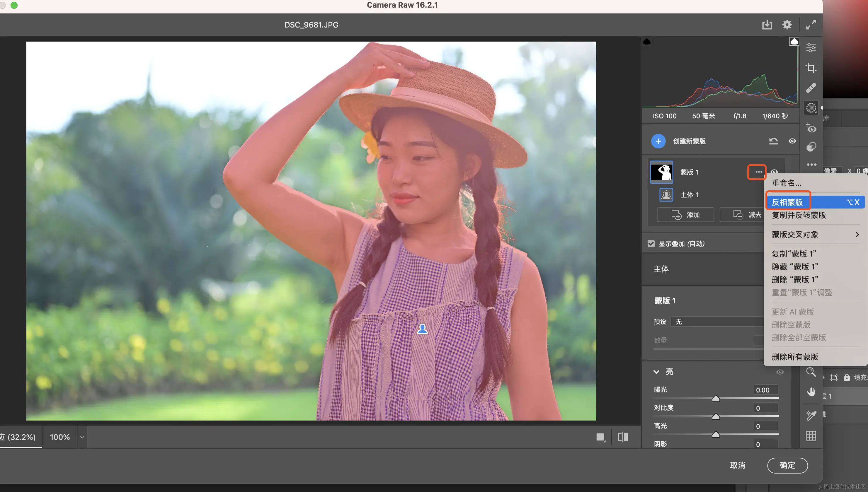
Task: Uncheck 显示叠加 (自动) checkbox
Action: pyautogui.click(x=651, y=244)
